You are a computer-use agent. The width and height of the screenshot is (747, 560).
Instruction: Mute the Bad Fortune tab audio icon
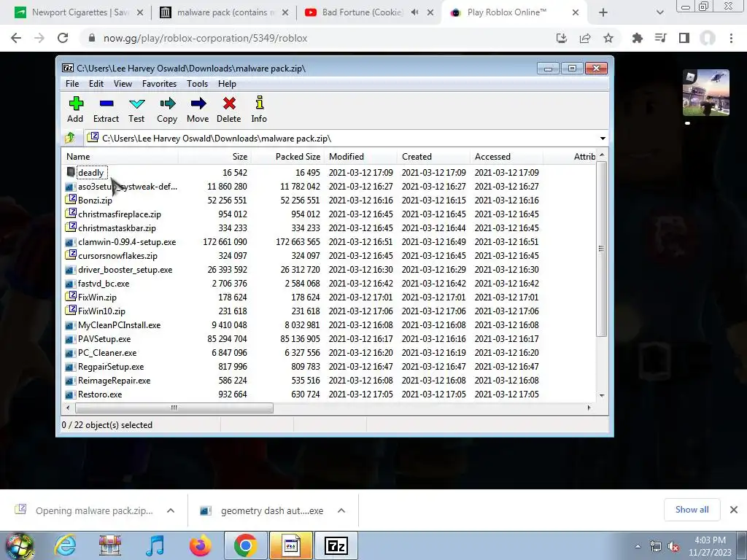tap(415, 12)
